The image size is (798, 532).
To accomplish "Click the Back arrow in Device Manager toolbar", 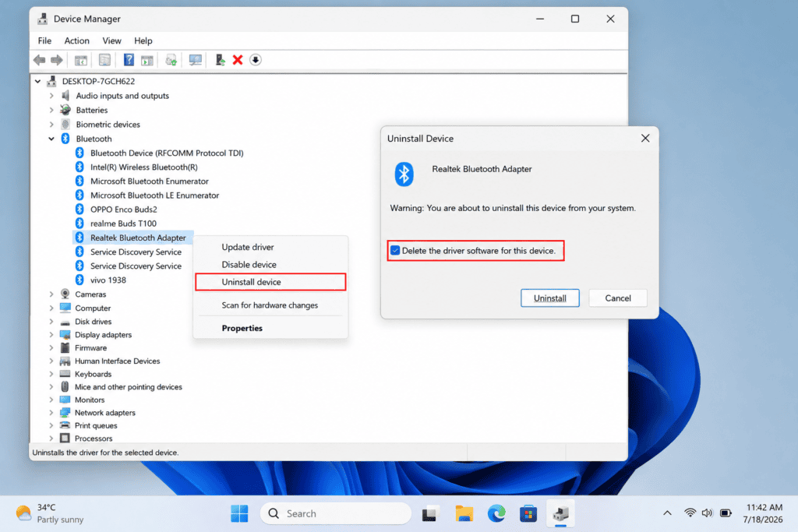I will coord(39,60).
